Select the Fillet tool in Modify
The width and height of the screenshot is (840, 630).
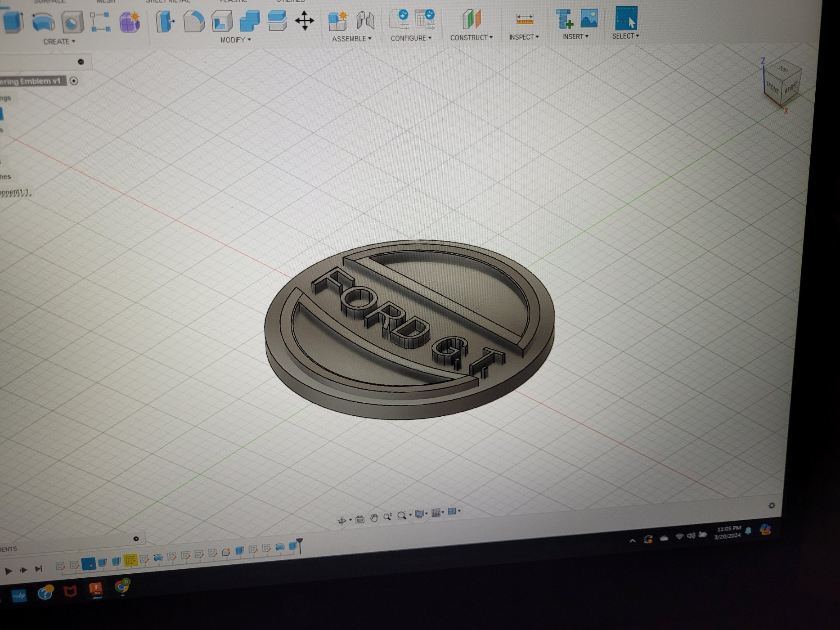click(x=194, y=21)
